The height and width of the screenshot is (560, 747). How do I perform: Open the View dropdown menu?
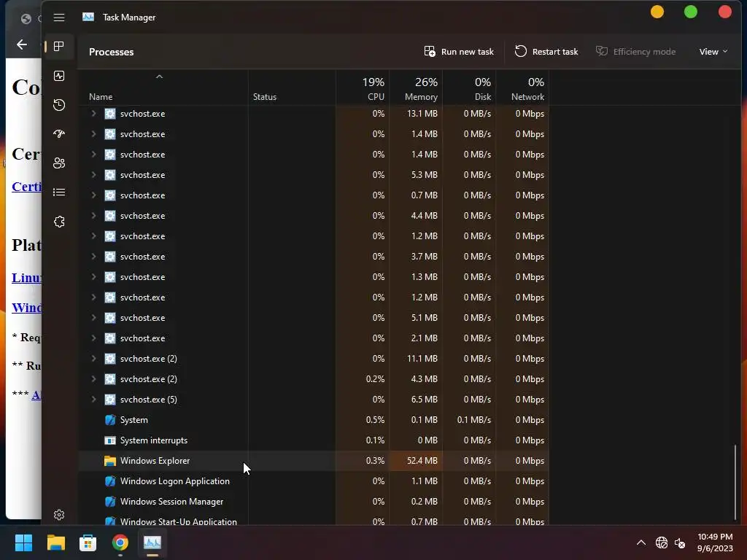[713, 52]
